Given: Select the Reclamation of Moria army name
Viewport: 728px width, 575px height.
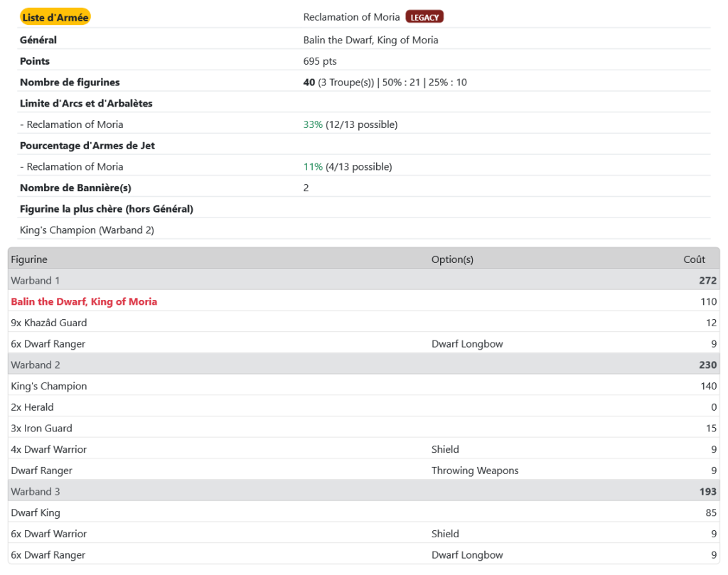Looking at the screenshot, I should click(x=351, y=17).
